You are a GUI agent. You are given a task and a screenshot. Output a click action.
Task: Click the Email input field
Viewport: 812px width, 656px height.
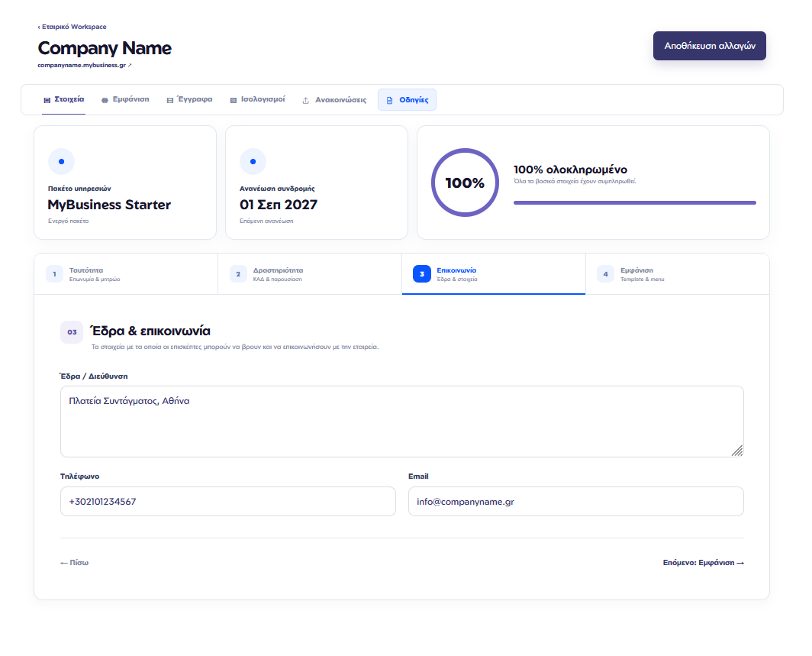[576, 501]
